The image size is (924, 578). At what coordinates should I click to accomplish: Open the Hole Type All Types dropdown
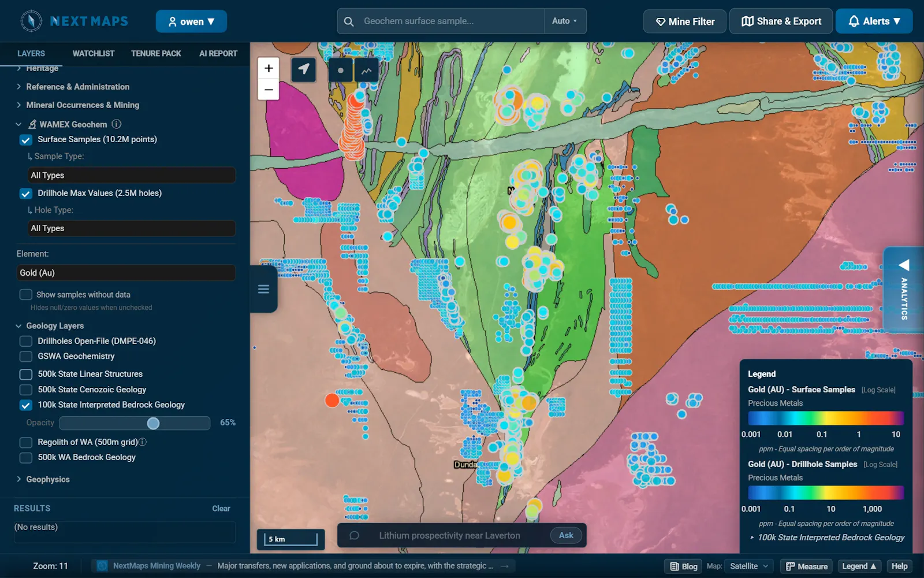132,228
